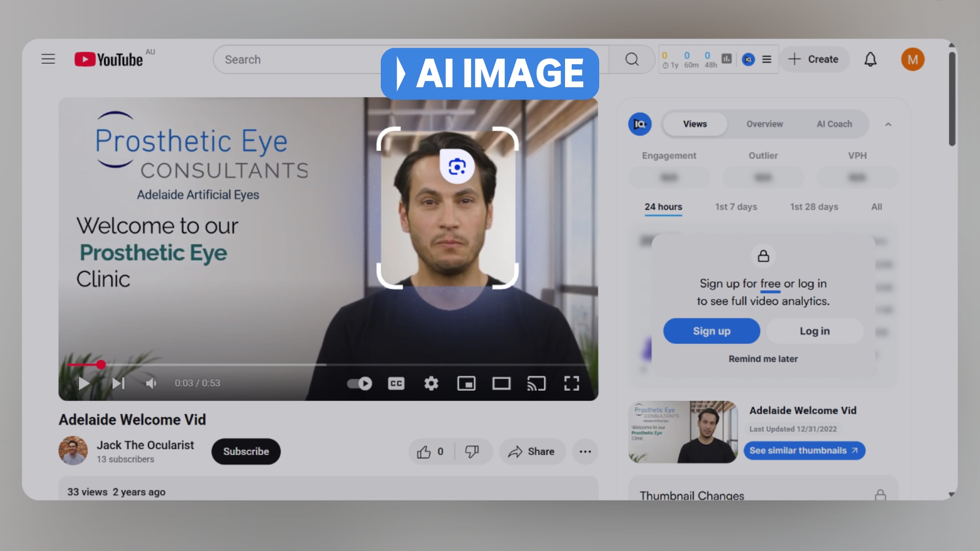
Task: Switch to the Overview tab
Action: (x=764, y=124)
